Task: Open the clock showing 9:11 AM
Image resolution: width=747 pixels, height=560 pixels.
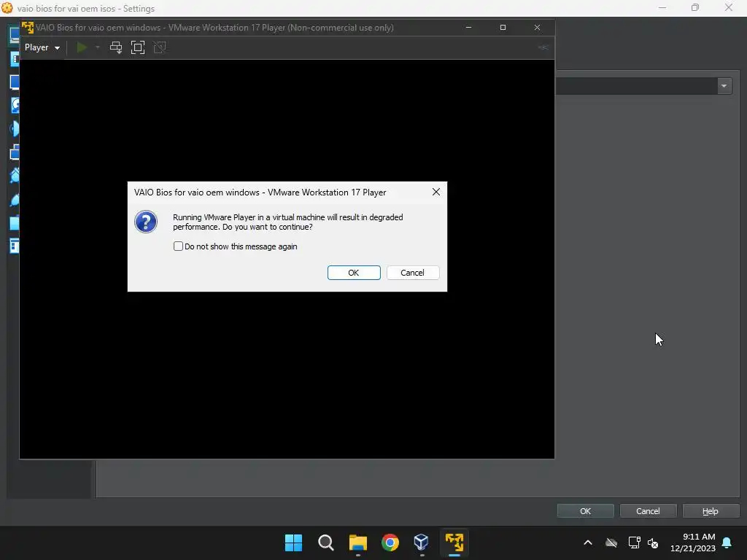Action: click(693, 542)
